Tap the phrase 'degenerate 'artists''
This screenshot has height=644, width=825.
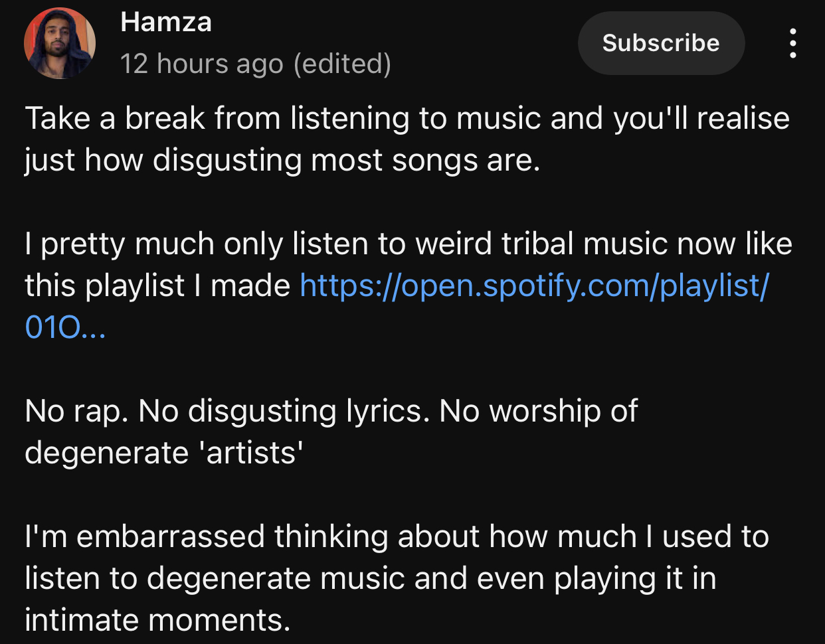click(164, 453)
